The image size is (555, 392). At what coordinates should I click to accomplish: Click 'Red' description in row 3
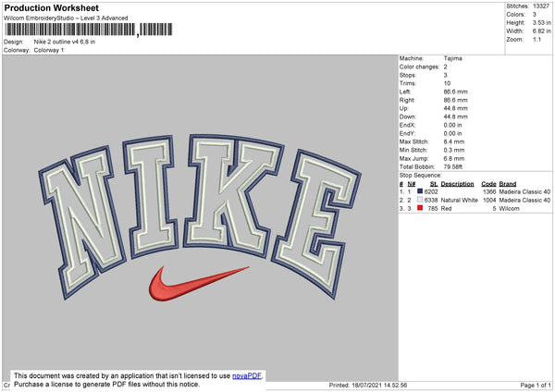[447, 209]
